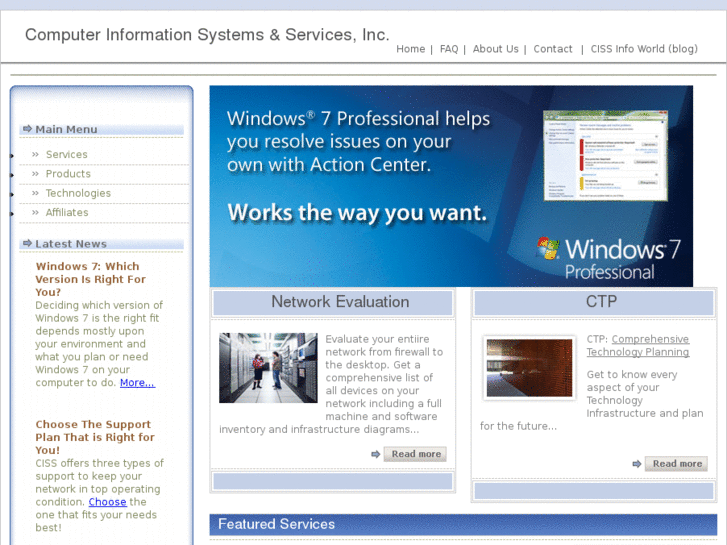Click the More... link under Windows 7 news
727x545 pixels.
[137, 383]
